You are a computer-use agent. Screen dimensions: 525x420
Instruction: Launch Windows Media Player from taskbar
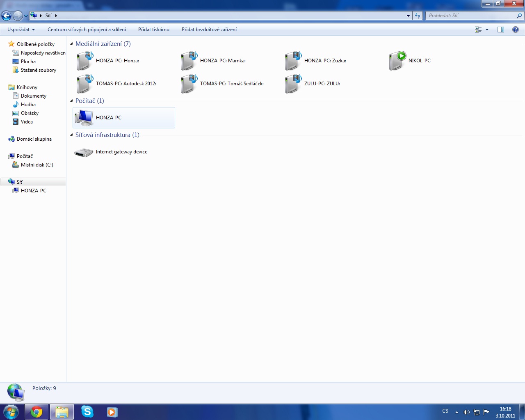pos(112,412)
